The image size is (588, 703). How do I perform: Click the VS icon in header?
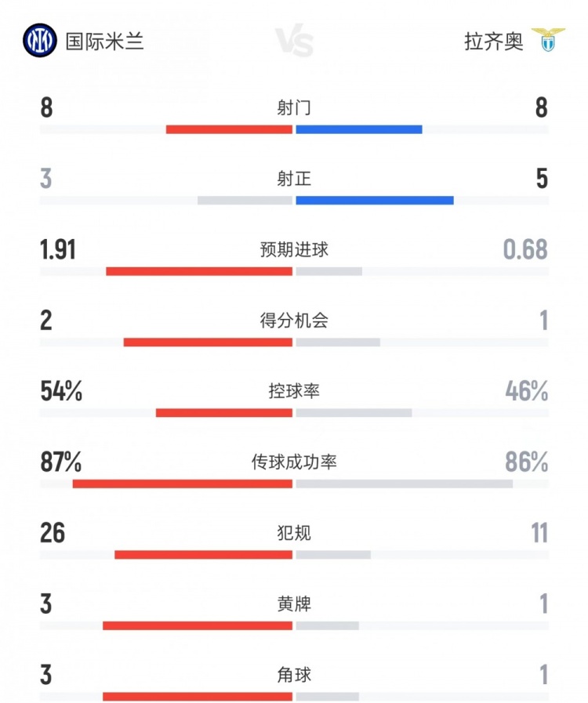pos(294,42)
